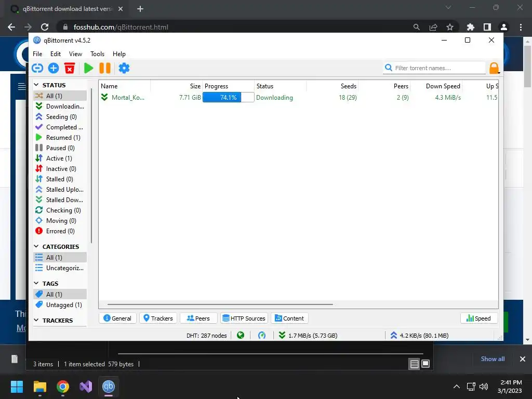
Task: Switch to the Peers tab
Action: pos(198,318)
